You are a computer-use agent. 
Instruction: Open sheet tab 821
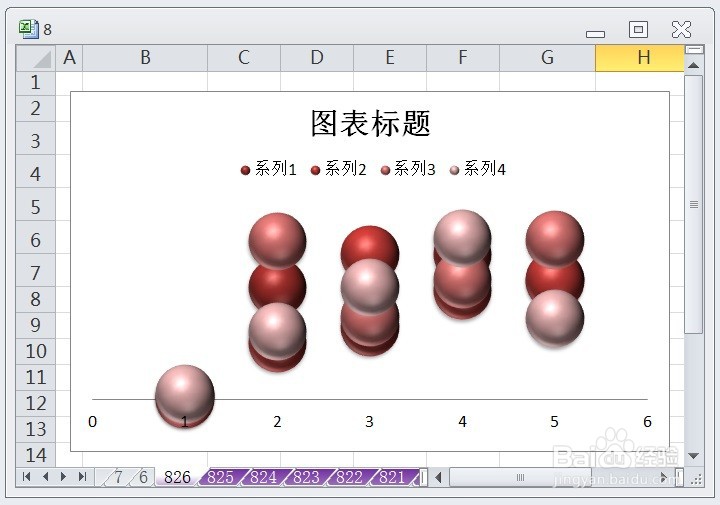tap(392, 477)
